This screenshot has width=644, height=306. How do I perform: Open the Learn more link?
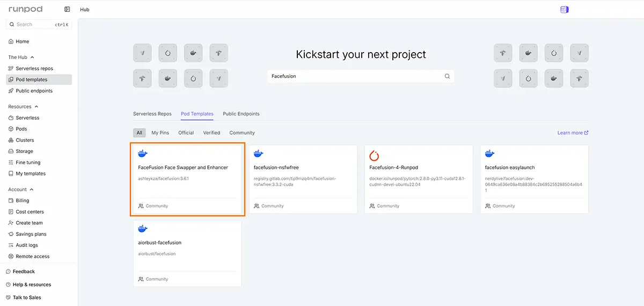coord(573,133)
